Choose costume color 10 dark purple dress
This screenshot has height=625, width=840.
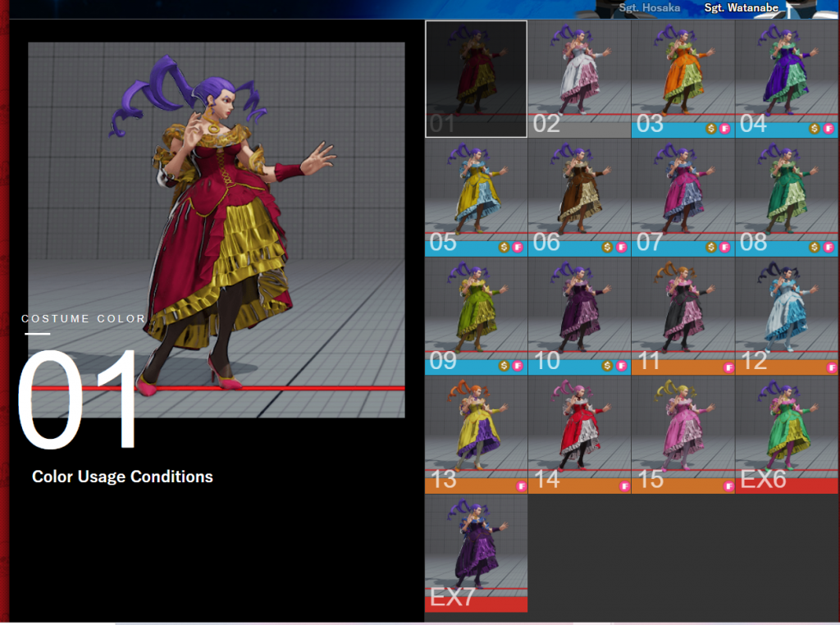coord(579,316)
